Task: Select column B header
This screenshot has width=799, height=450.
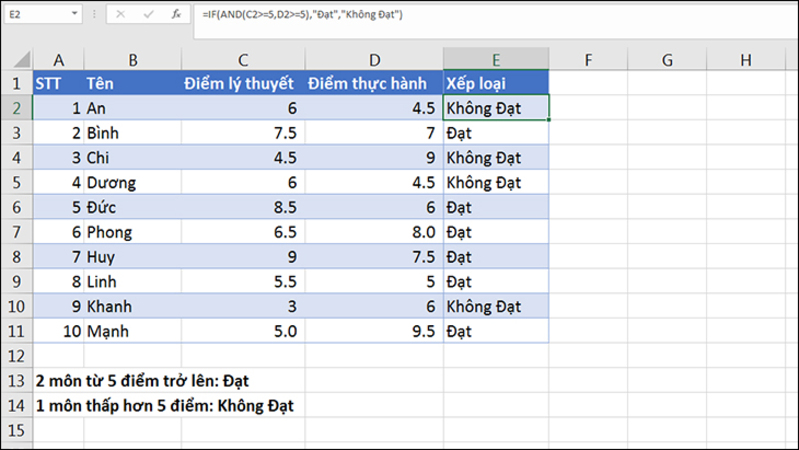Action: (x=132, y=60)
